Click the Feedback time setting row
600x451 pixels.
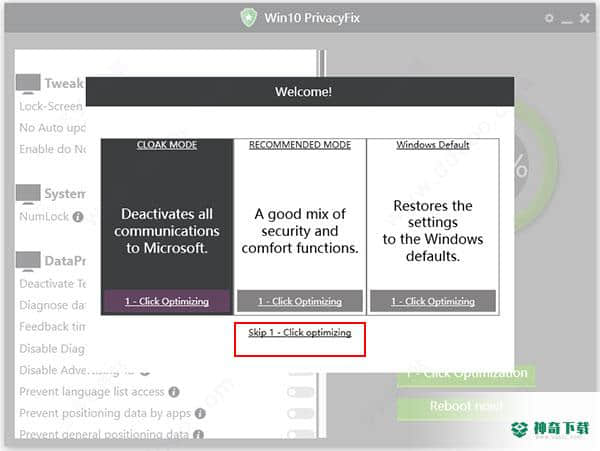(52, 327)
